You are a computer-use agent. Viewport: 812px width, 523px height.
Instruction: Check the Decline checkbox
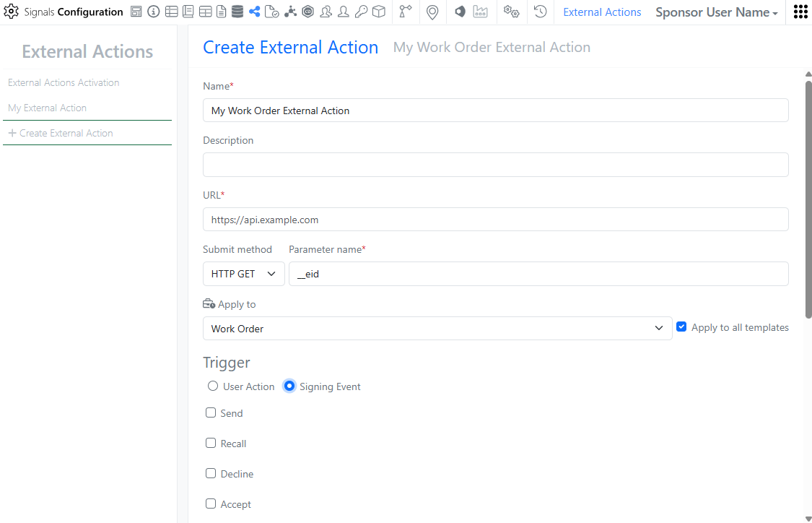(x=211, y=473)
